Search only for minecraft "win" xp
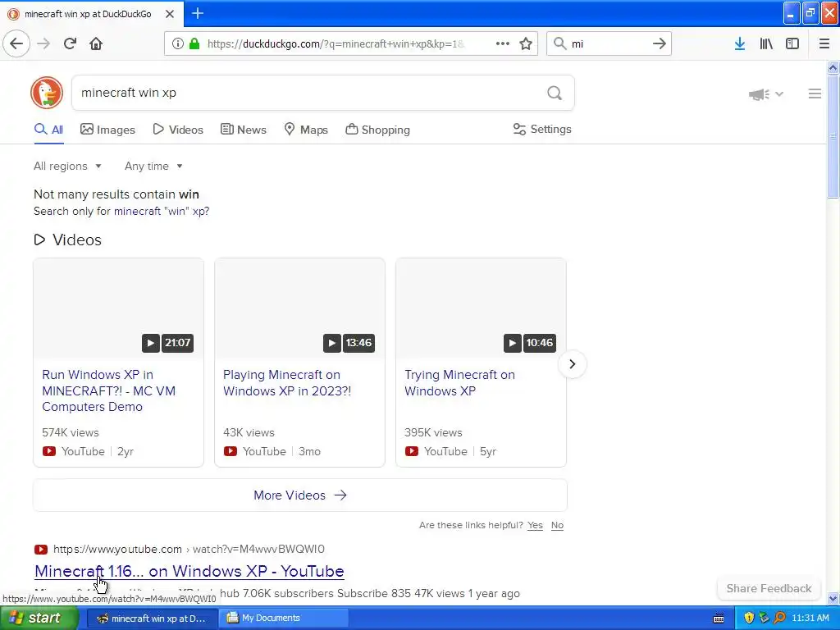Screen dimensions: 840x630 (x=162, y=211)
